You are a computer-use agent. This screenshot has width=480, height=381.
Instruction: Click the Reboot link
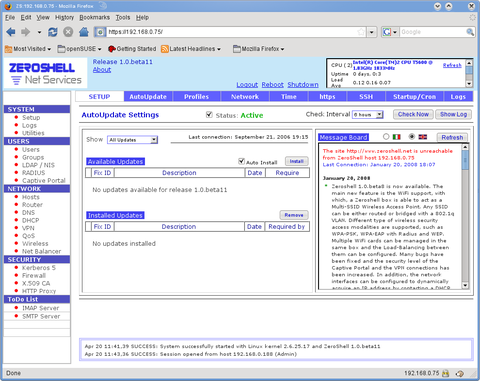coord(272,85)
